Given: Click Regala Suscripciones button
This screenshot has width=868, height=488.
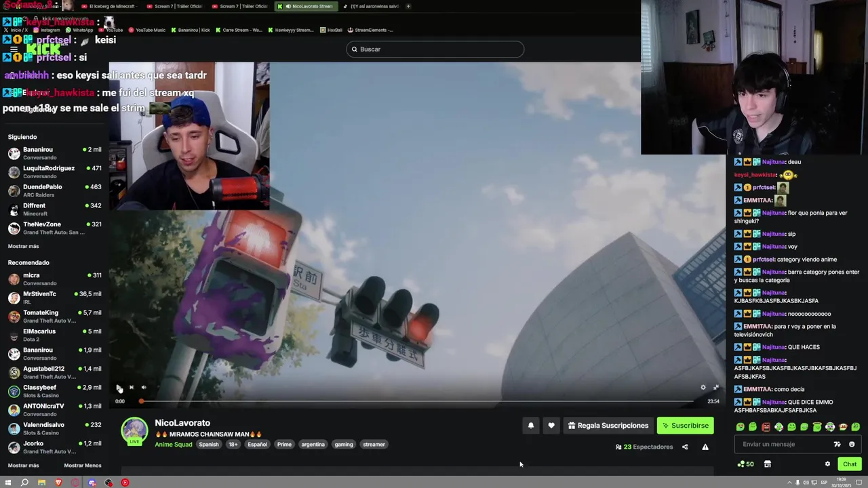Looking at the screenshot, I should point(608,426).
